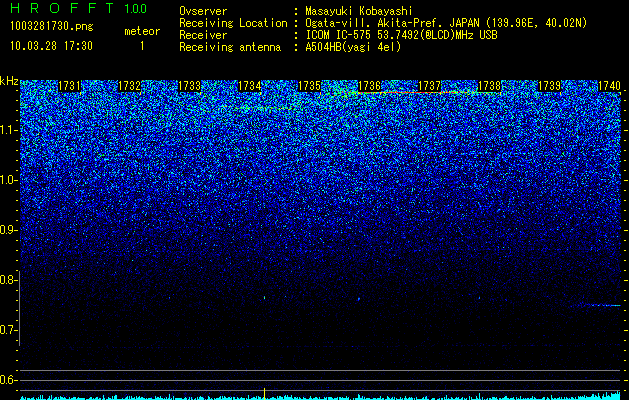Click the 0.6 frequency axis label

point(8,380)
